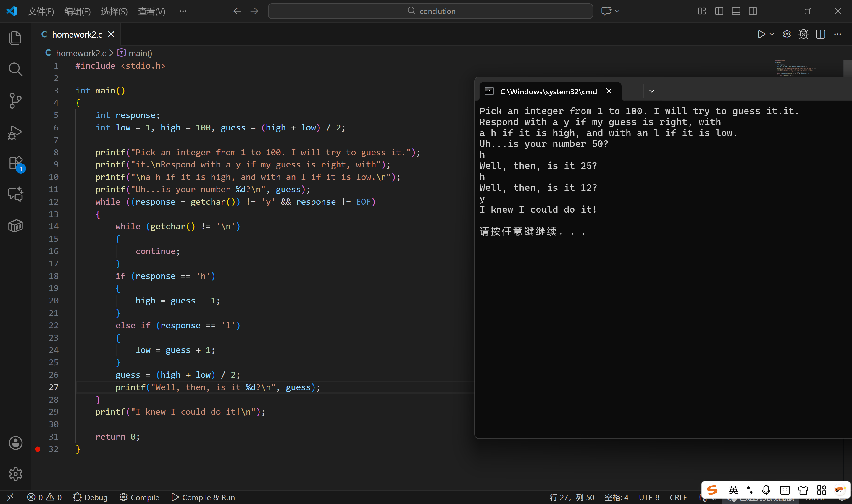Open the Run and Debug view
This screenshot has height=504, width=852.
coord(15,132)
